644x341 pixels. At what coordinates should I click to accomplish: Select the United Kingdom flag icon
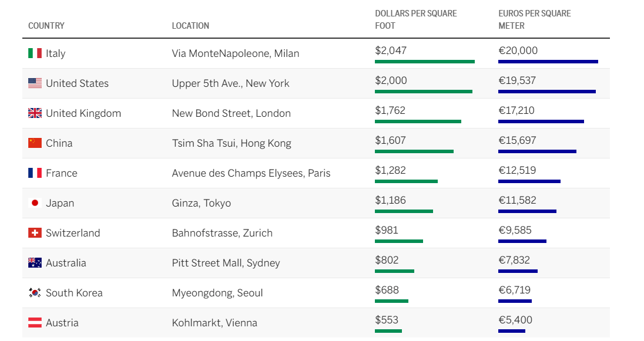35,113
